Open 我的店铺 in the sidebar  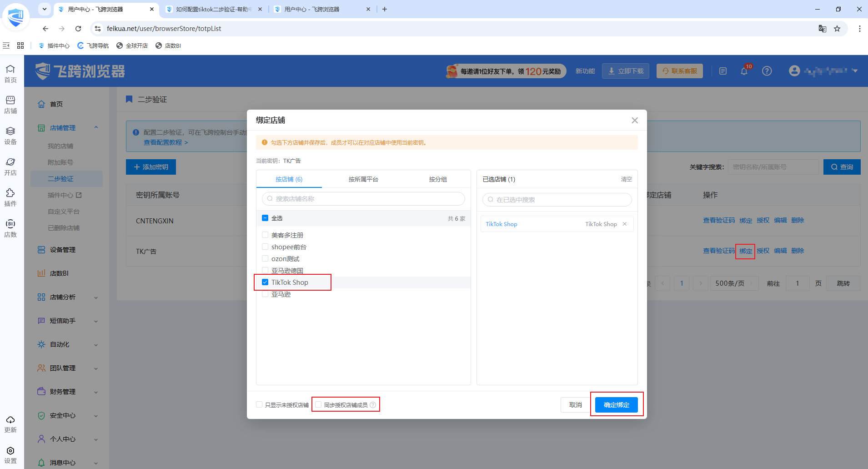pos(60,146)
